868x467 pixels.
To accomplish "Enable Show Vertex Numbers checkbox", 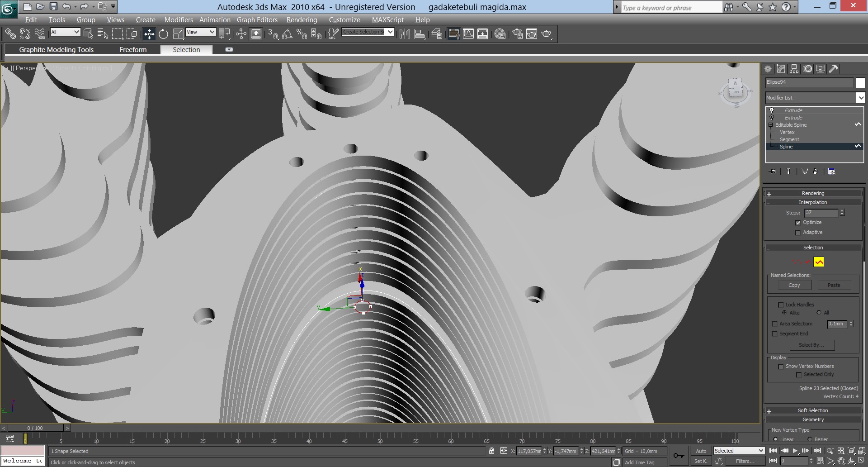I will (x=781, y=367).
